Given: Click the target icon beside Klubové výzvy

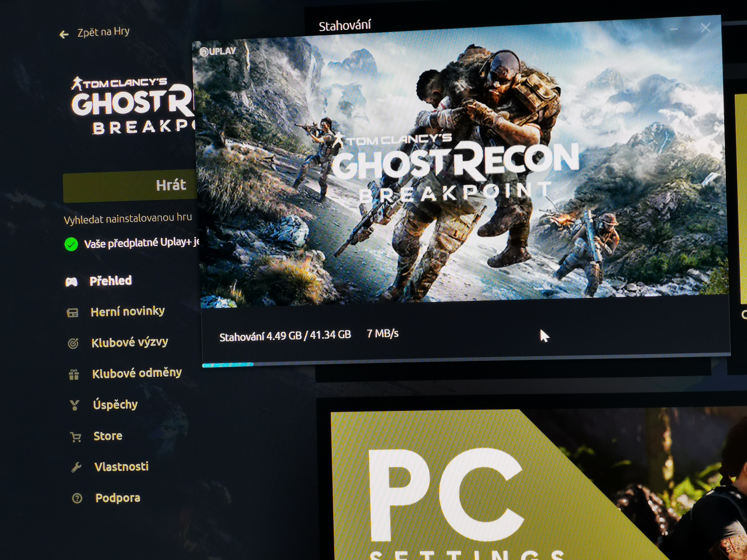Looking at the screenshot, I should point(73,343).
